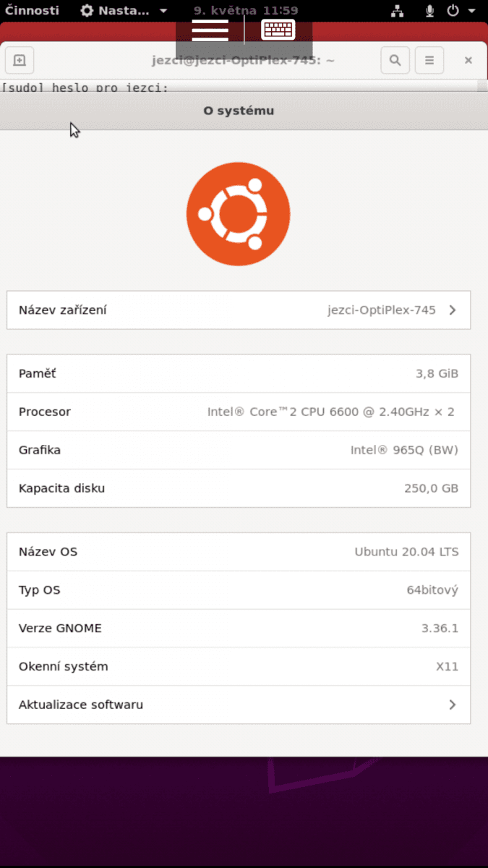Rename device via Název zařízení row
The width and height of the screenshot is (488, 868).
239,310
